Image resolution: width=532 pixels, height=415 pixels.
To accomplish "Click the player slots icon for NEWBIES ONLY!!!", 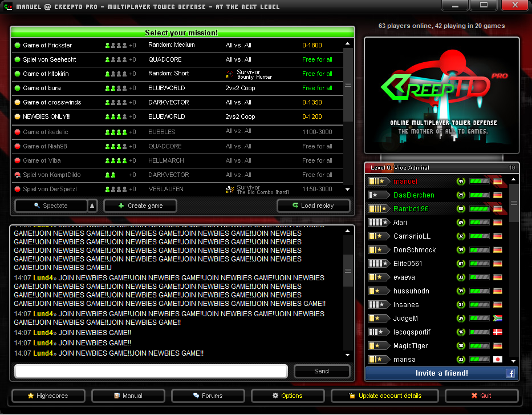I will tap(116, 117).
